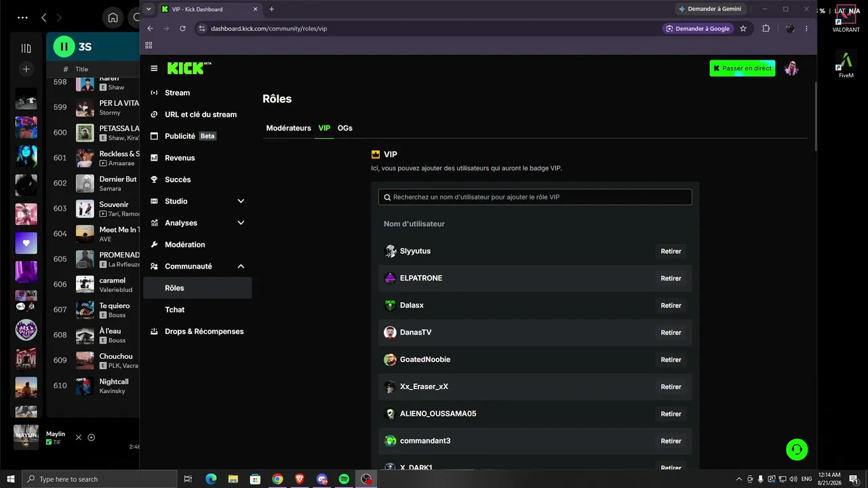
Task: Open Spotify's three-dot menu
Action: pyautogui.click(x=22, y=18)
